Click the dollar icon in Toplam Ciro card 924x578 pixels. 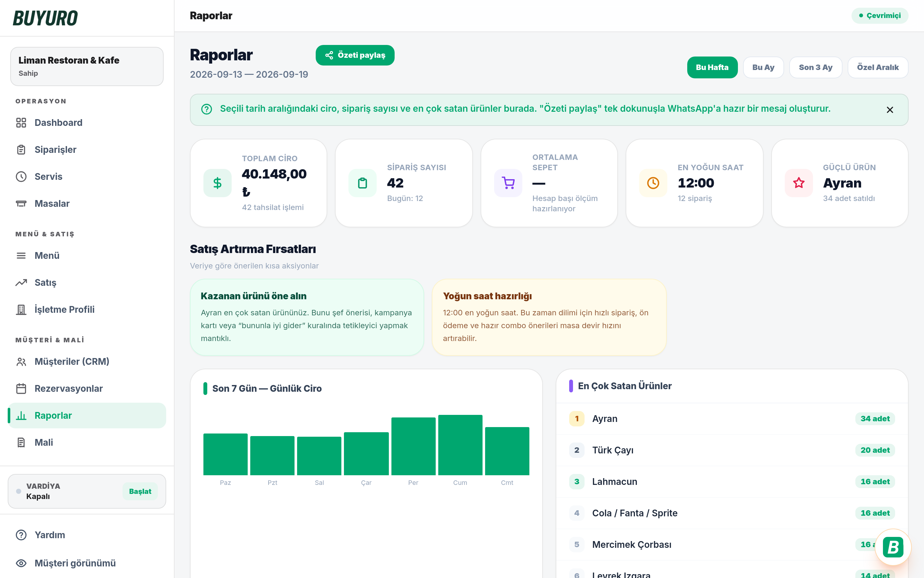(x=217, y=183)
